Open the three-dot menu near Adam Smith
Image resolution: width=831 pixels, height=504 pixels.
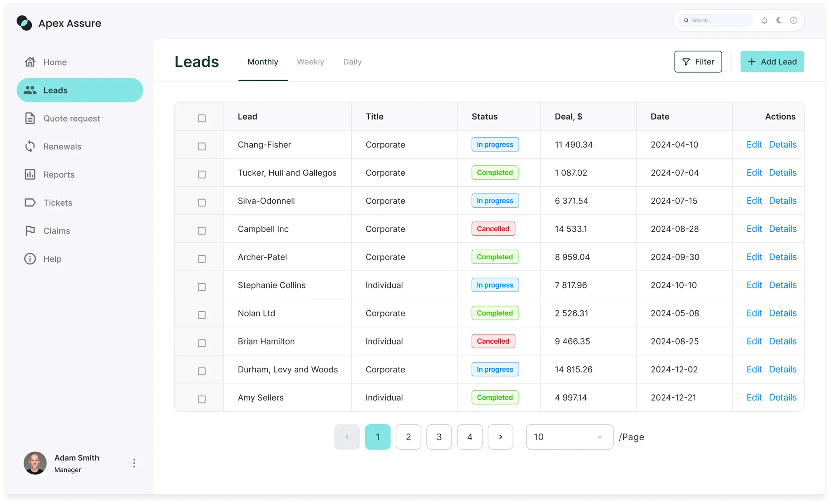[x=134, y=463]
